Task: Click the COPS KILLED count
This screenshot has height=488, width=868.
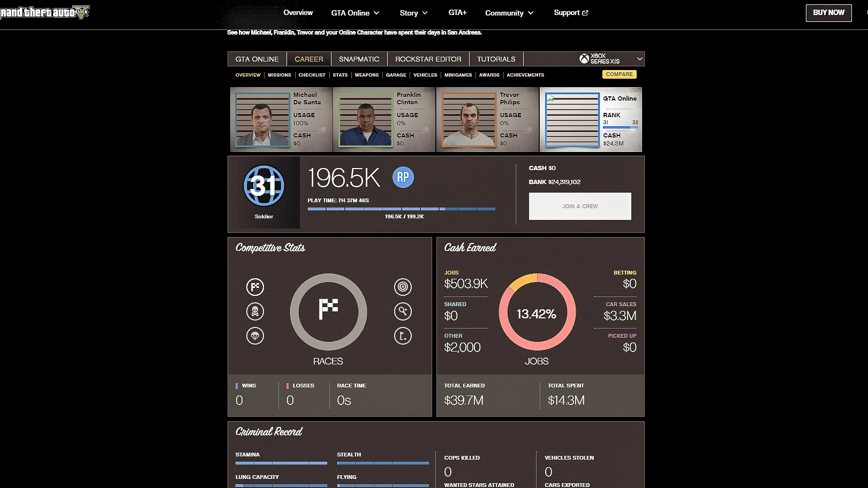Action: pyautogui.click(x=448, y=472)
